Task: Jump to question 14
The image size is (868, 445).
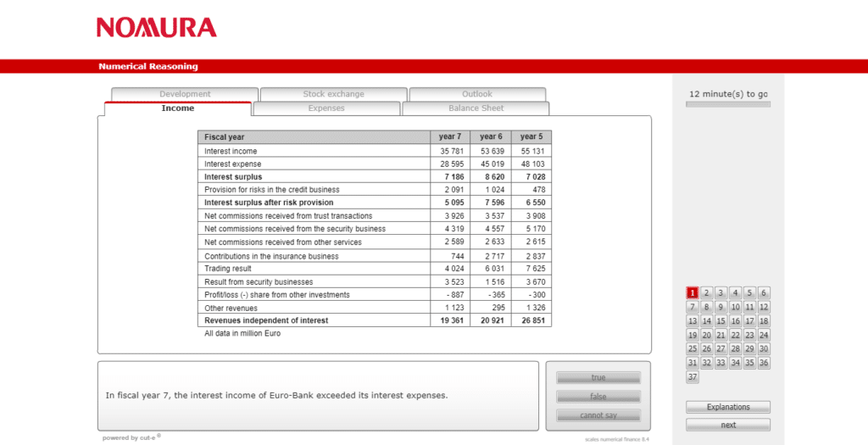Action: click(706, 321)
